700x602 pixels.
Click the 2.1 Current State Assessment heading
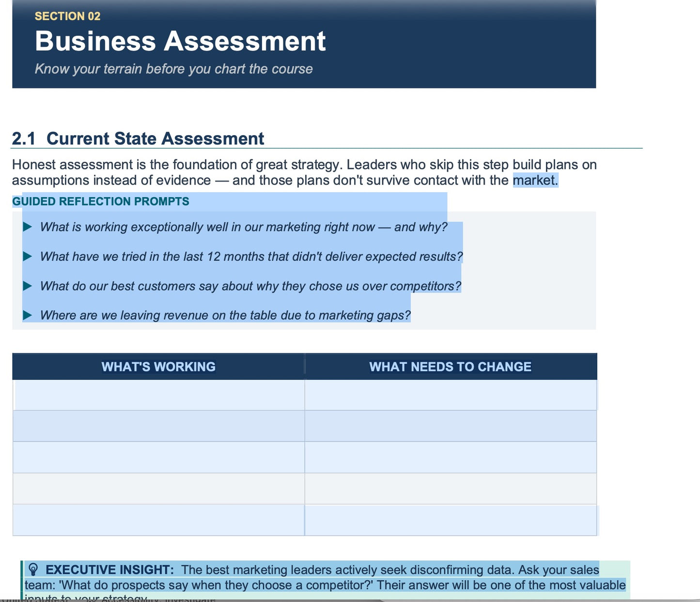pos(138,139)
